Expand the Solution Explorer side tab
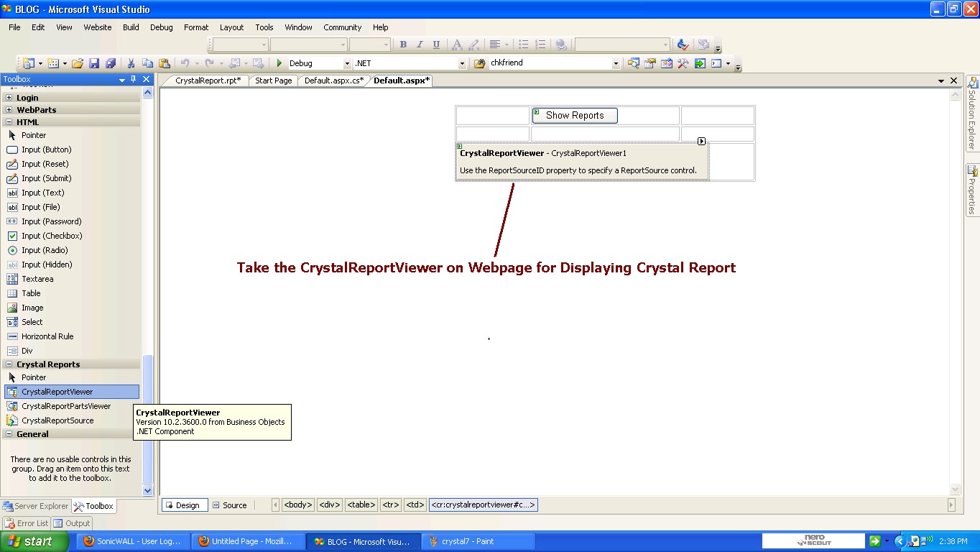The image size is (980, 552). [x=972, y=113]
